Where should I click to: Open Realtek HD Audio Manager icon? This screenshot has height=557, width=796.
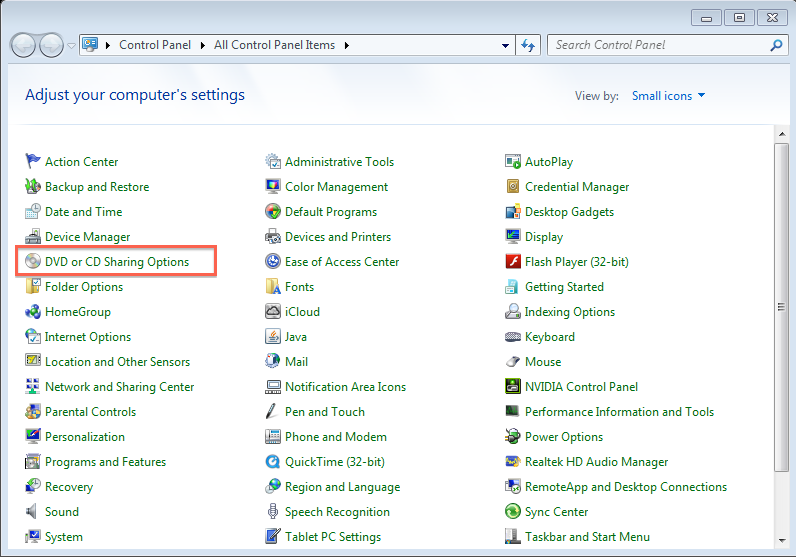pyautogui.click(x=513, y=462)
